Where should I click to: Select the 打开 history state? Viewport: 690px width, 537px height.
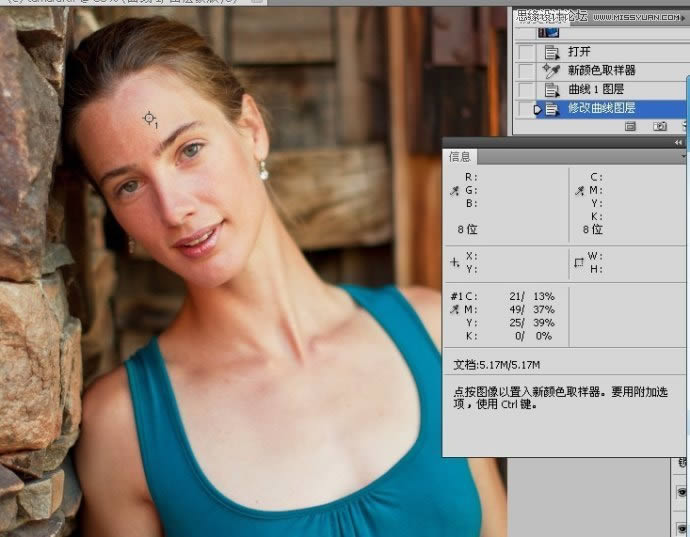(580, 52)
